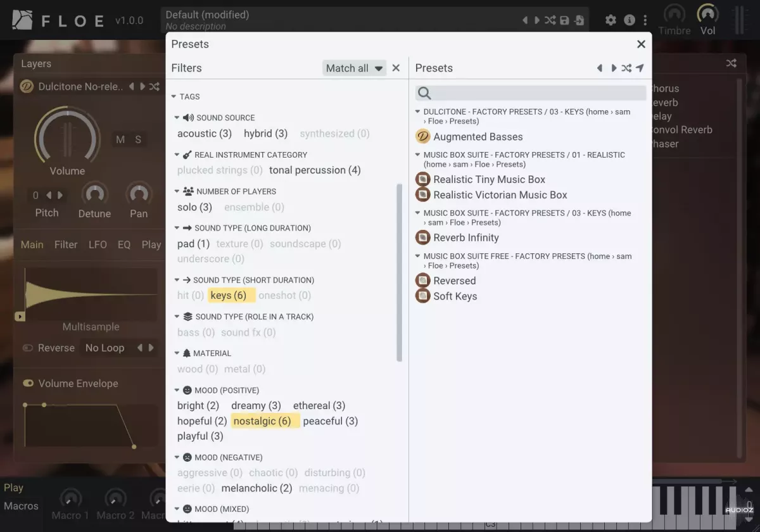Click the shuffle icon in Presets panel header
The image size is (760, 532).
(626, 68)
